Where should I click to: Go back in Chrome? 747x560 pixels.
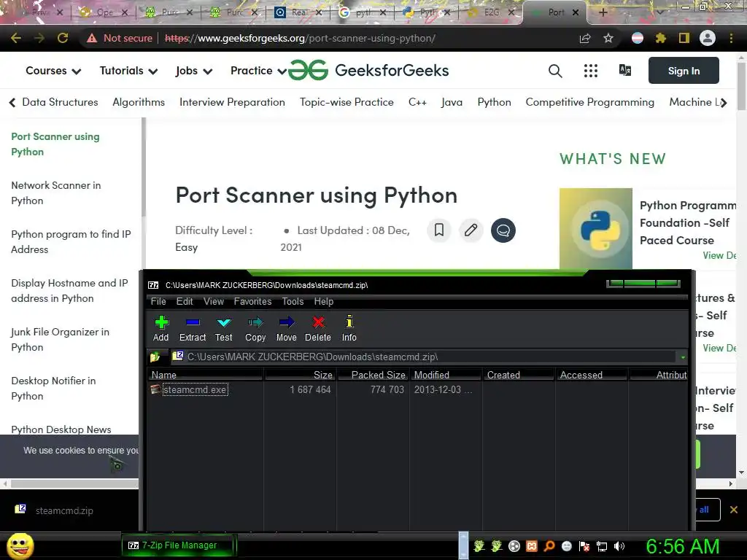point(16,38)
